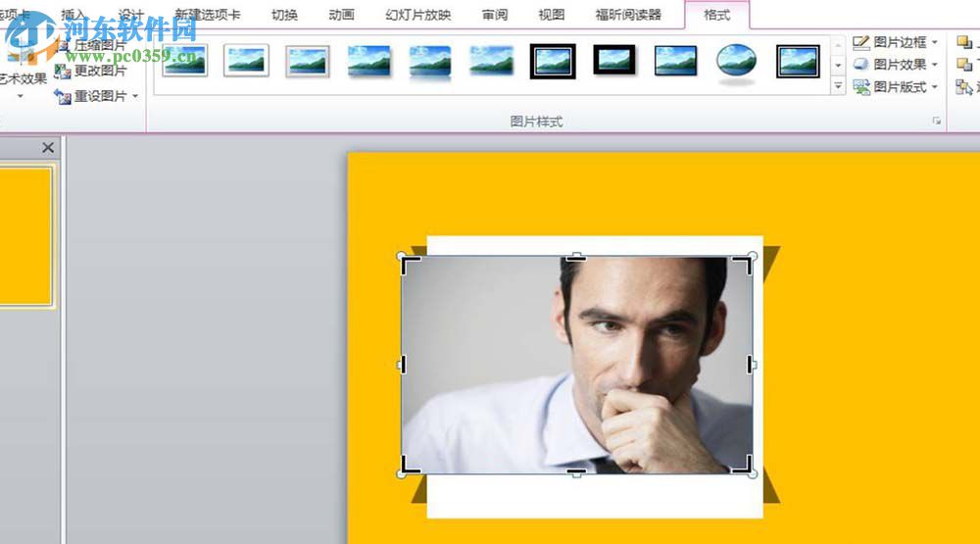This screenshot has width=980, height=544.
Task: Open the 福昕阅读器 tab
Action: (x=628, y=15)
